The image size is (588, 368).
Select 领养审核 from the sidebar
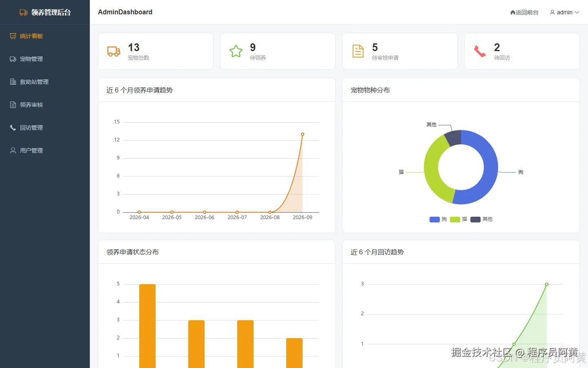click(45, 105)
